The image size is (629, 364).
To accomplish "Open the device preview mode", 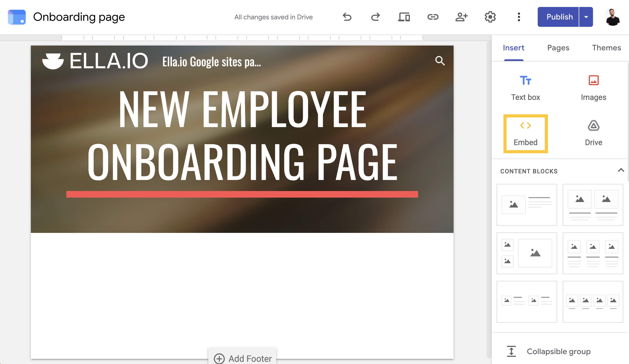I will [x=404, y=17].
